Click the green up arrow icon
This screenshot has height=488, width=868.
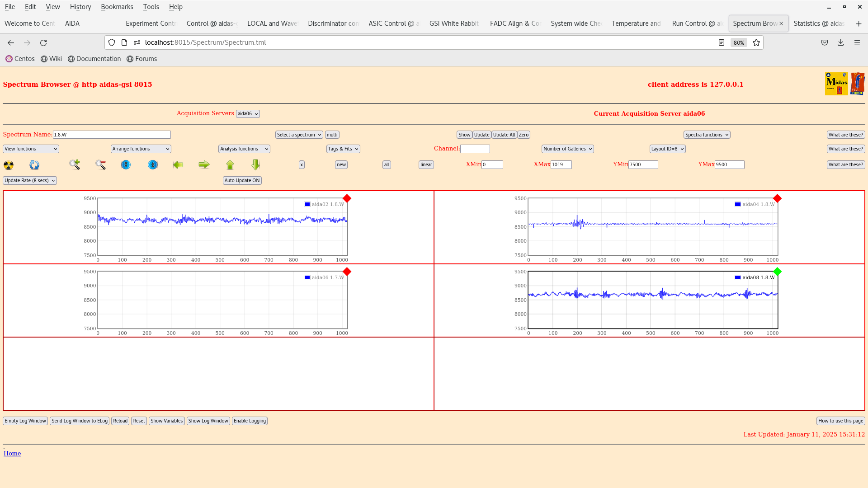pos(230,165)
